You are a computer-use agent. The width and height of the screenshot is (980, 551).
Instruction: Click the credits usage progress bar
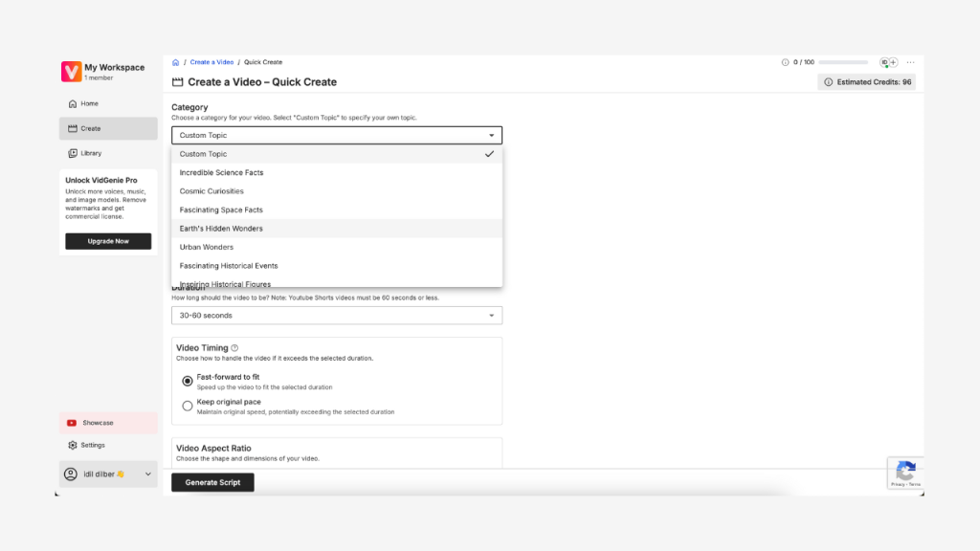click(x=843, y=62)
